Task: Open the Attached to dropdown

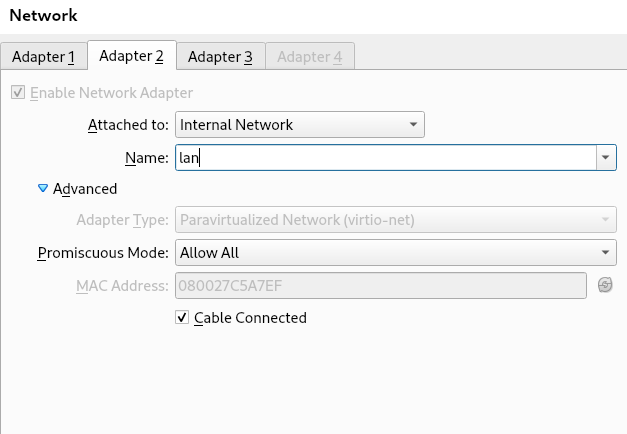Action: pyautogui.click(x=300, y=125)
